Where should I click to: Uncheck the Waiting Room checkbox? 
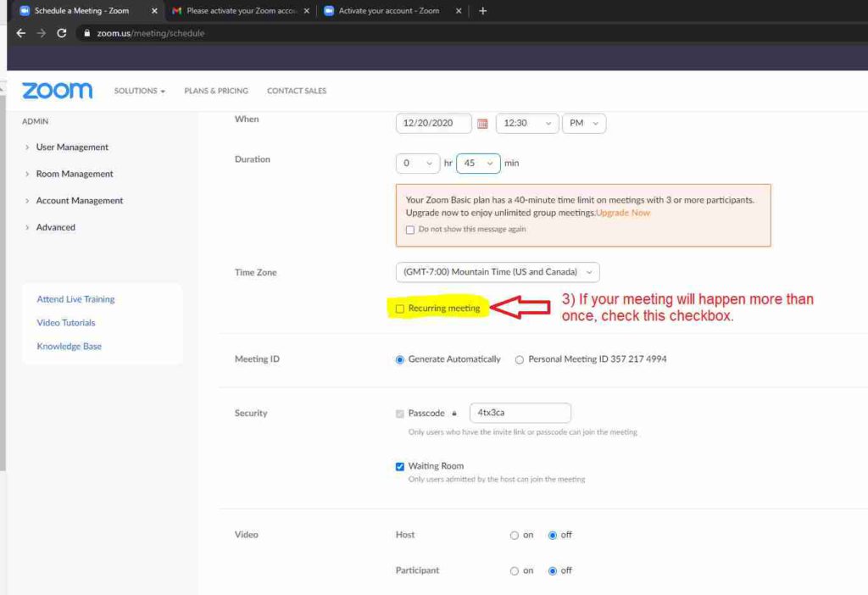[400, 466]
